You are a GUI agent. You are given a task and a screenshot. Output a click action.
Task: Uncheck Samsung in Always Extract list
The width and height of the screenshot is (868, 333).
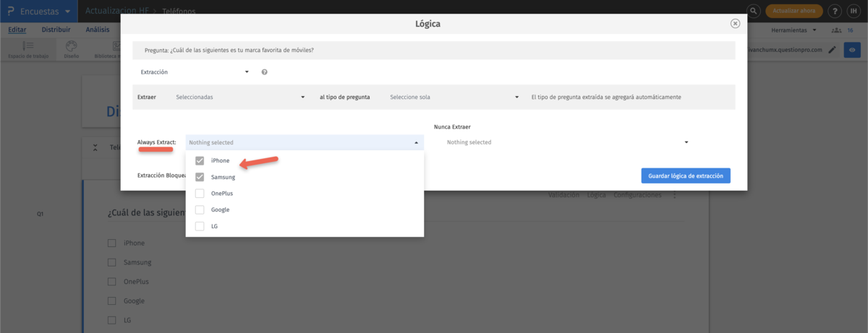pos(200,177)
